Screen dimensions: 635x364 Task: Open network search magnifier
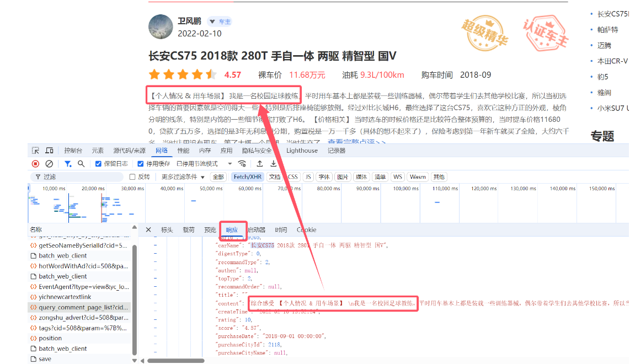tap(81, 164)
